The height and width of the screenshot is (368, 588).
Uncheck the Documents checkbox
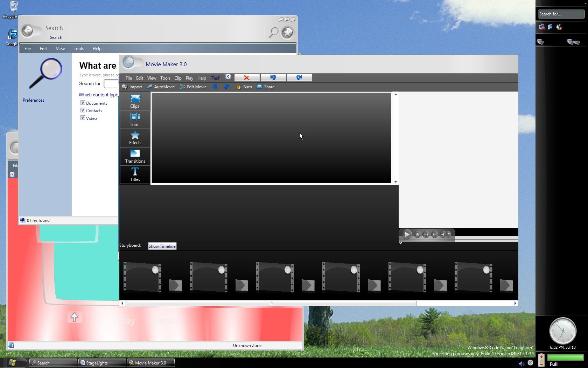pos(83,103)
